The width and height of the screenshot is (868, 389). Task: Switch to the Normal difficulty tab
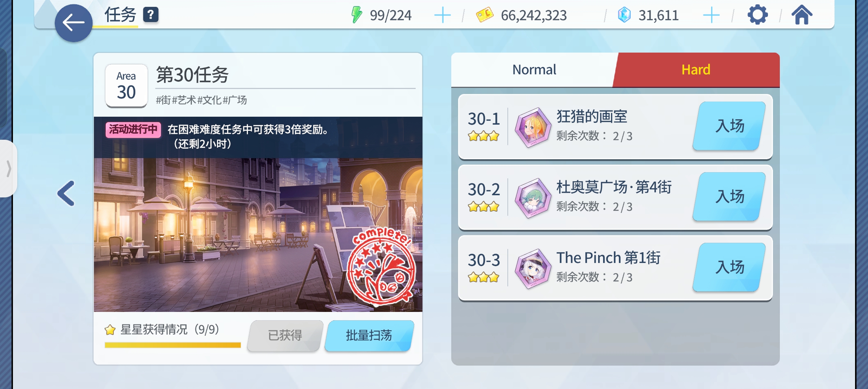534,70
